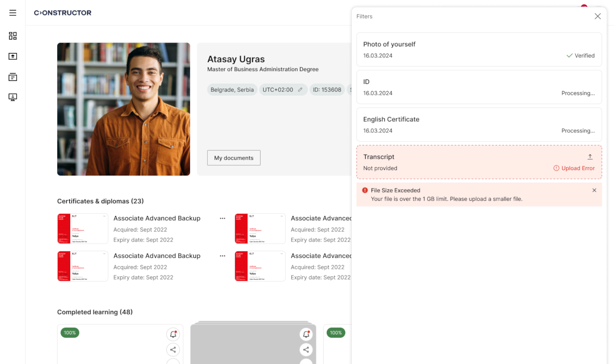
Task: Open options menu for first Associate Advanced Backup
Action: coord(222,218)
